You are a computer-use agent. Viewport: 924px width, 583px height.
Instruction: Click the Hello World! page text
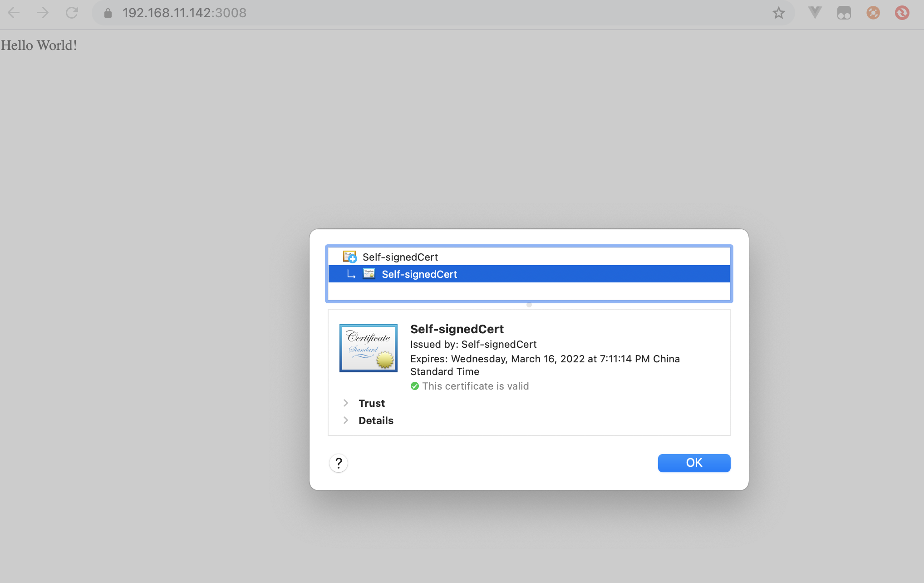39,45
